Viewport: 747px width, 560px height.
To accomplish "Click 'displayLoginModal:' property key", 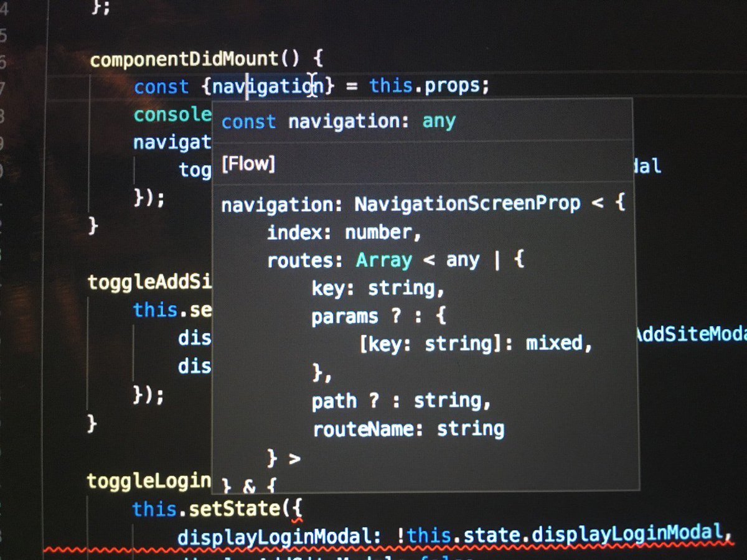I will tap(280, 536).
